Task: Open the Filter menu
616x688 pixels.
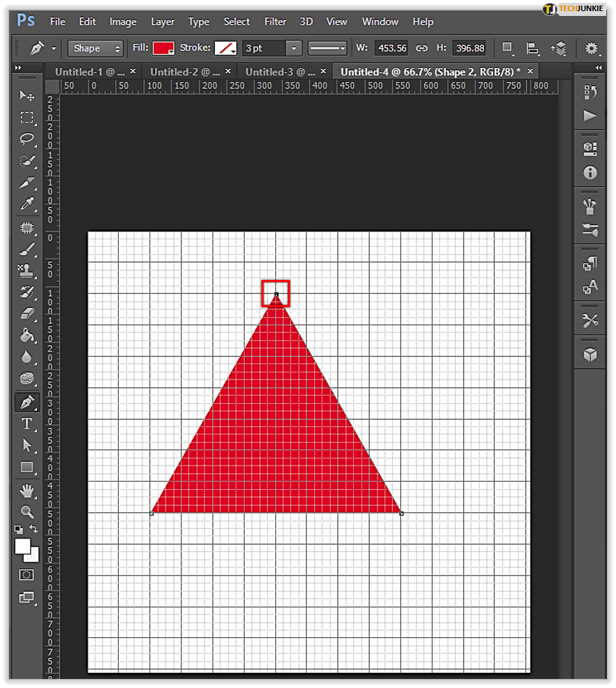Action: [x=275, y=22]
